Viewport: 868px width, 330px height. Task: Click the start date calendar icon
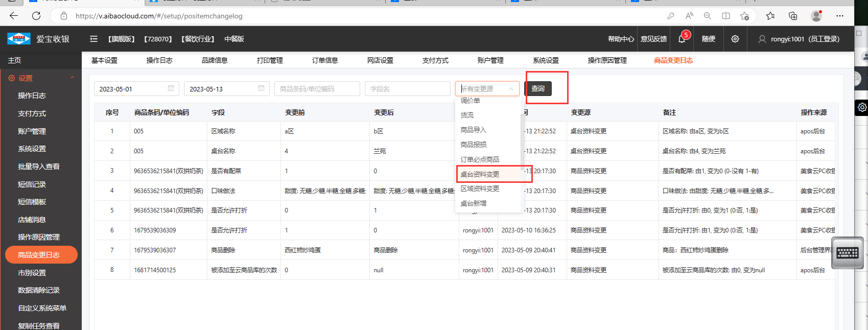pos(171,88)
